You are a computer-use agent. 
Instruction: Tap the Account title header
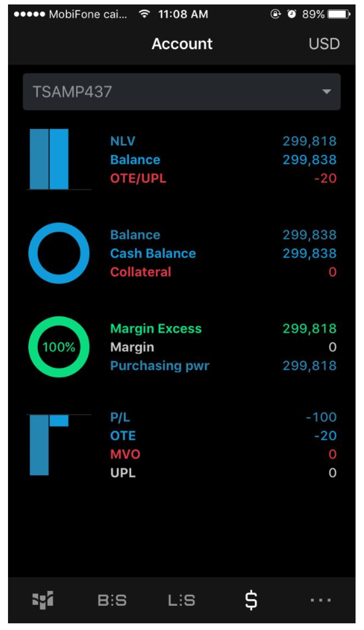pos(182,44)
